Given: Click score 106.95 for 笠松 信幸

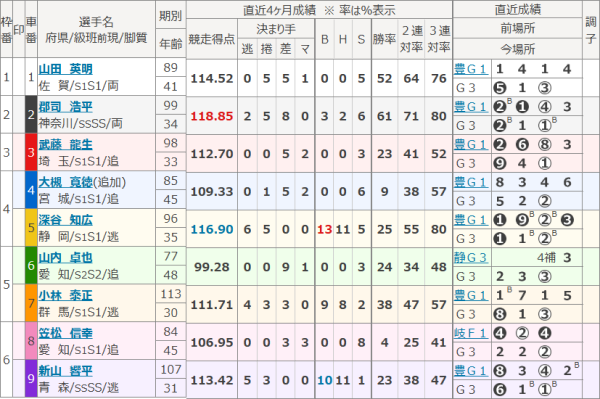Looking at the screenshot, I should 212,342.
